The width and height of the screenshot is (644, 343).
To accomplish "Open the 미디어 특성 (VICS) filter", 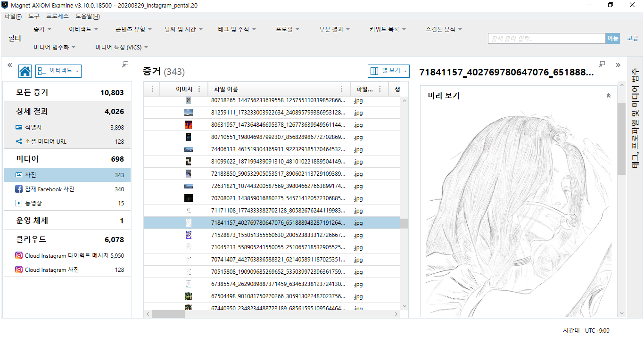I will (122, 47).
